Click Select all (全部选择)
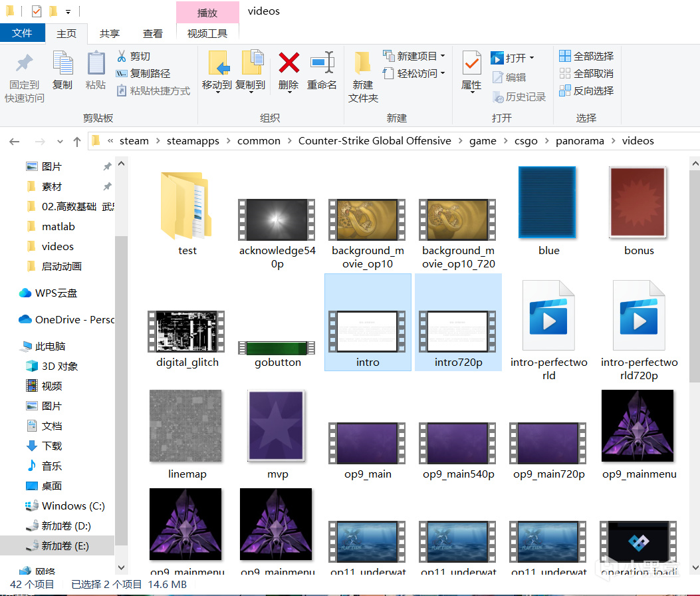The image size is (700, 596). point(586,56)
